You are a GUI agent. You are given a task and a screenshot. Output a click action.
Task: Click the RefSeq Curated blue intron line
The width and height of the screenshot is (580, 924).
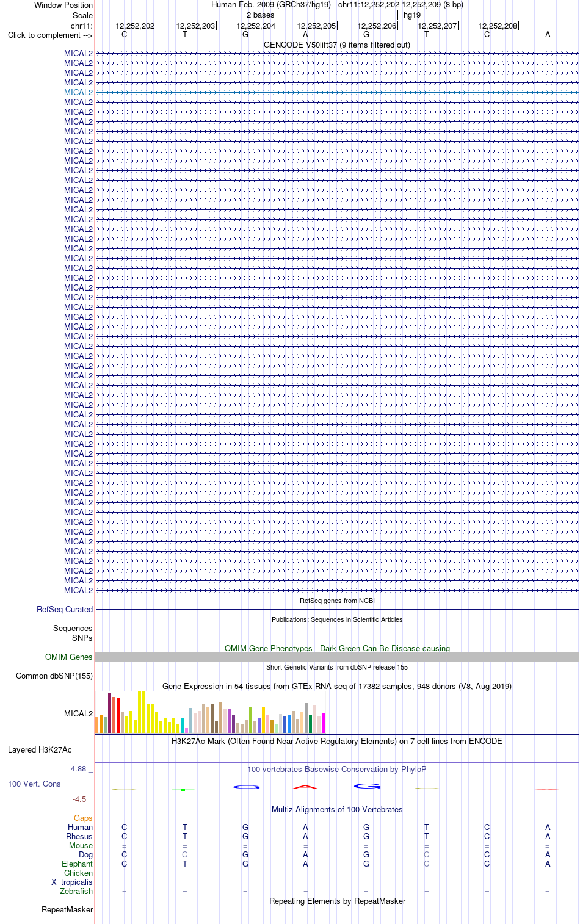coord(337,609)
